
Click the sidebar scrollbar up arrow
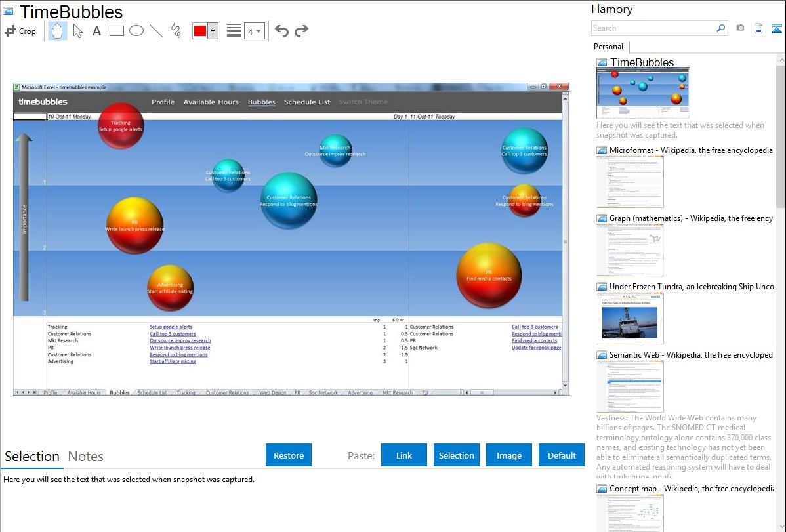click(781, 60)
